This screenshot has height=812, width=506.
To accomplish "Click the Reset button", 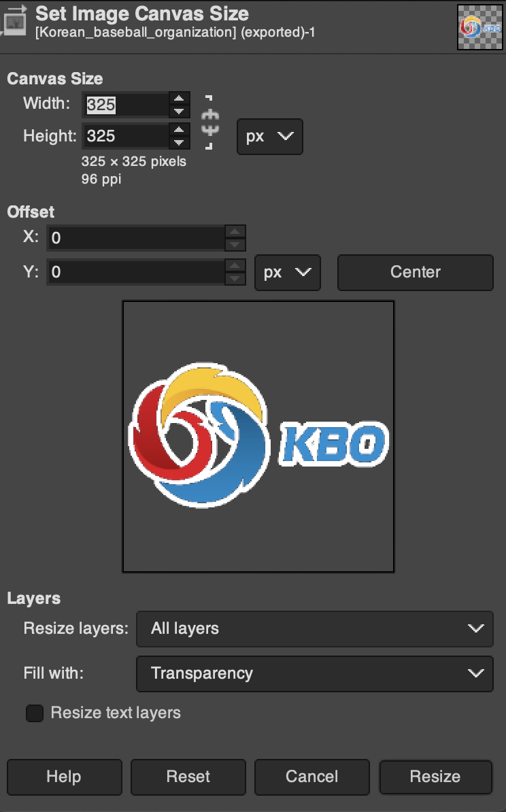I will [x=188, y=777].
